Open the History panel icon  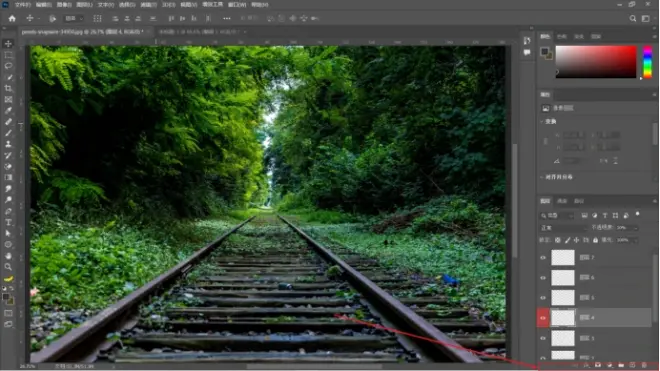[527, 41]
